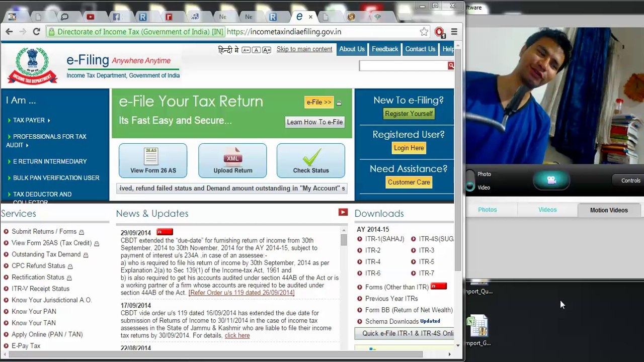Viewport: 644px width, 362px height.
Task: Open the E-Pay Tax service link
Action: pyautogui.click(x=26, y=346)
